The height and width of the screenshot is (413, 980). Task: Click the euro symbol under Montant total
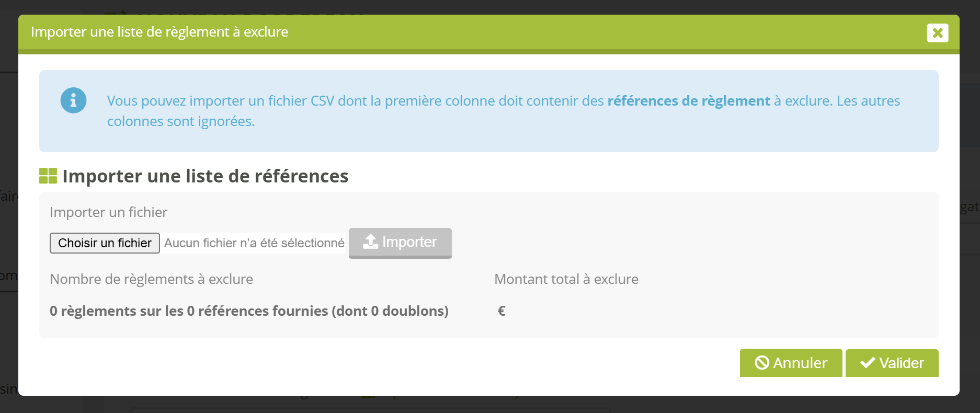tap(502, 311)
